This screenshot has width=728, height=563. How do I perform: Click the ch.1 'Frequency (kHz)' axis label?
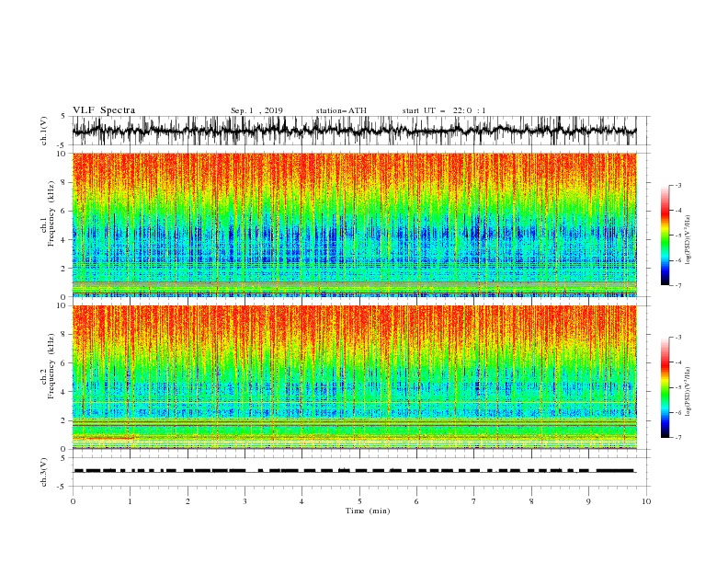51,213
